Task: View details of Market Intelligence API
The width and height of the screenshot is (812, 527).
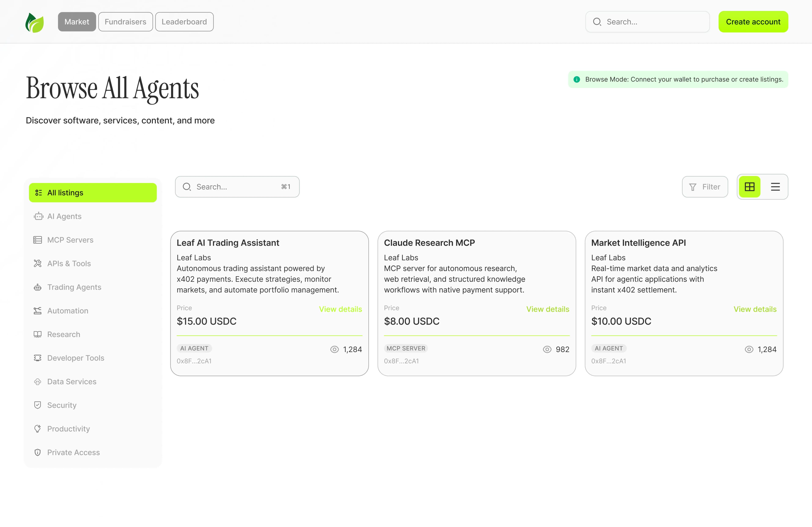Action: click(755, 309)
